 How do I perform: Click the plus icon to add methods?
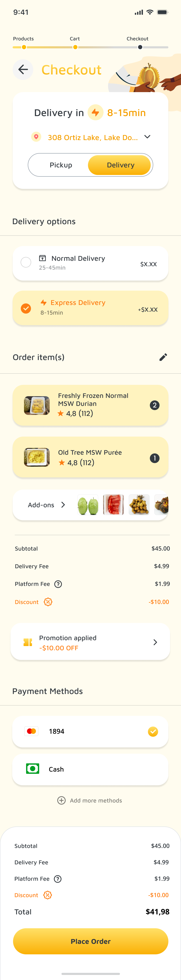pyautogui.click(x=61, y=800)
